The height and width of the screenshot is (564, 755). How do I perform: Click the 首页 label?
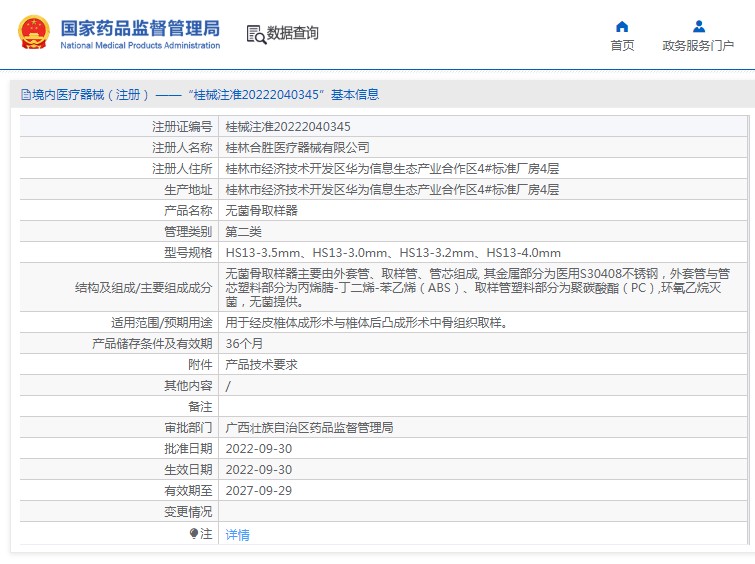coord(622,45)
